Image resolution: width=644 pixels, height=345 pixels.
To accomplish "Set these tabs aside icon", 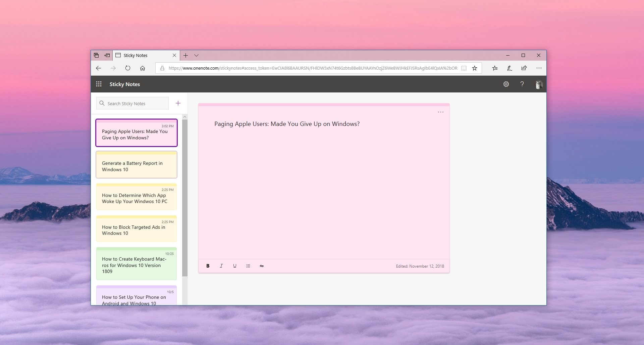I will coord(107,55).
